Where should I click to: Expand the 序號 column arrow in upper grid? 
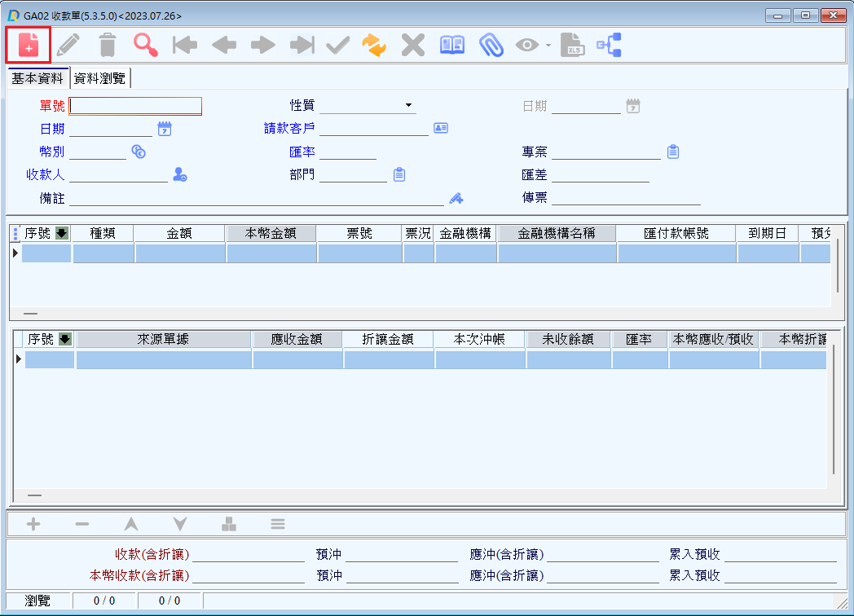click(x=62, y=234)
